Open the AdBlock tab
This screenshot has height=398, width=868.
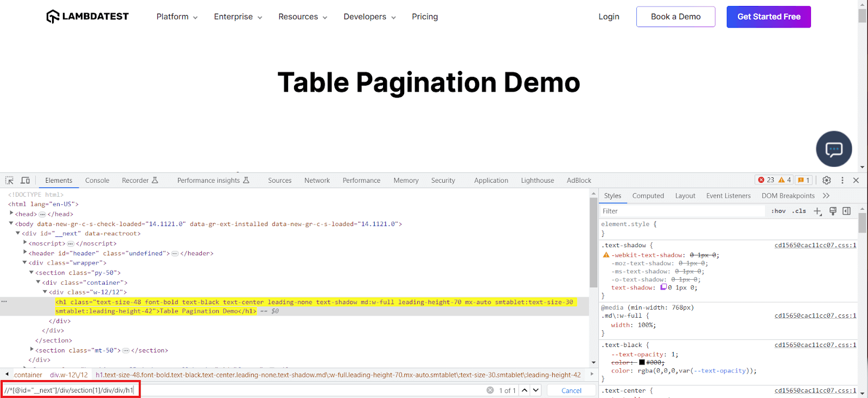pyautogui.click(x=579, y=181)
